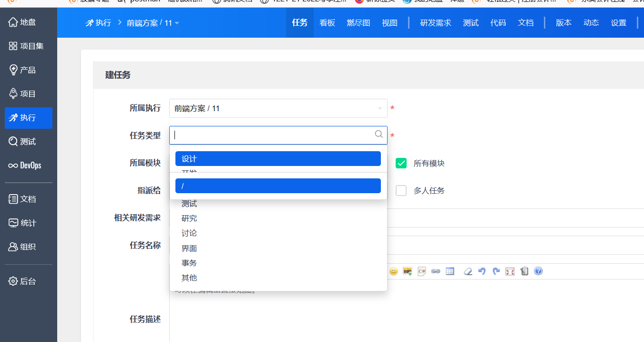Click the insert code block icon
Screen dimensions: 644x342
(421, 271)
